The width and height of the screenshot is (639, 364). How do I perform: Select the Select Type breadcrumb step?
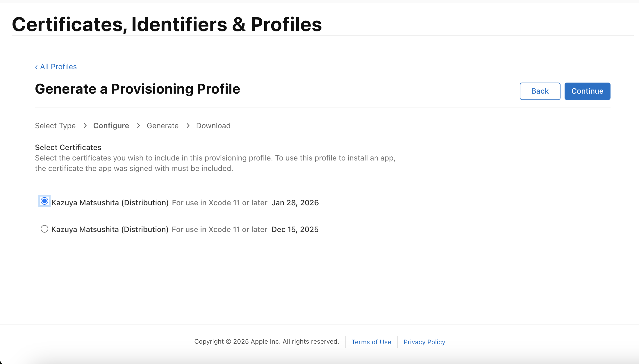point(55,126)
